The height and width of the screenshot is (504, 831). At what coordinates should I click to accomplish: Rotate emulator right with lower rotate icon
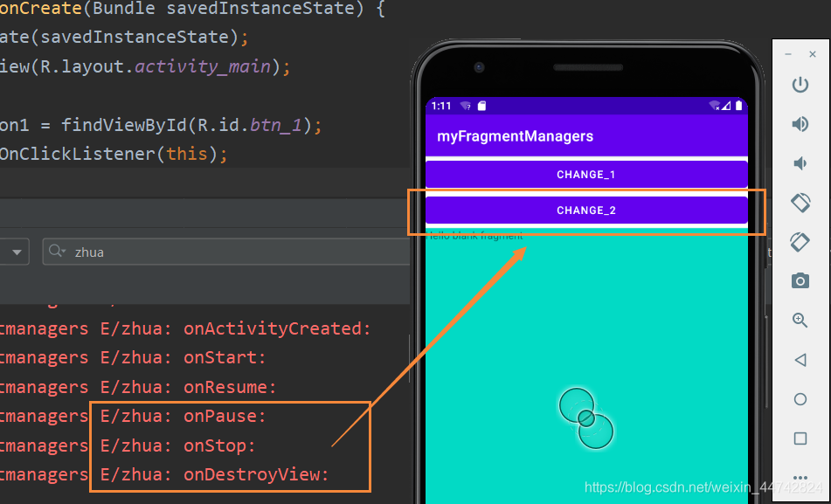tap(800, 242)
